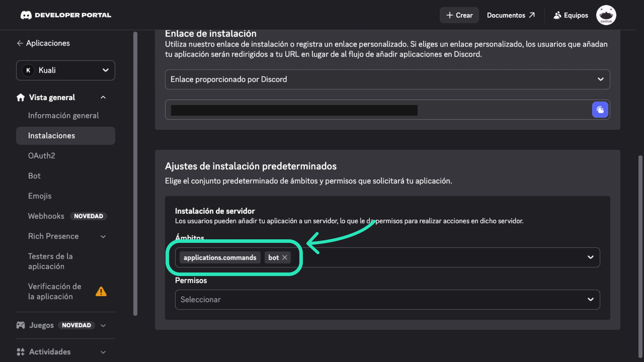Viewport: 644px width, 362px height.
Task: Go back to Aplicaciones
Action: click(43, 43)
